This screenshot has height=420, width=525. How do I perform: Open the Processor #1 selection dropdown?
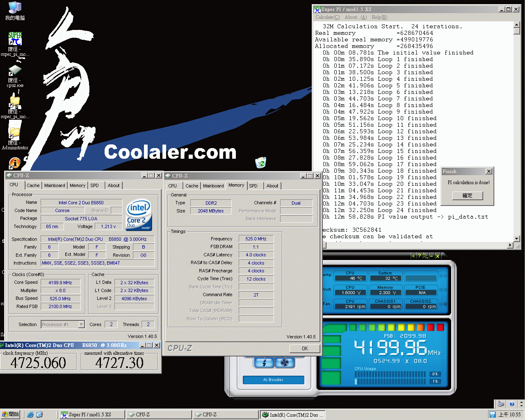click(81, 324)
